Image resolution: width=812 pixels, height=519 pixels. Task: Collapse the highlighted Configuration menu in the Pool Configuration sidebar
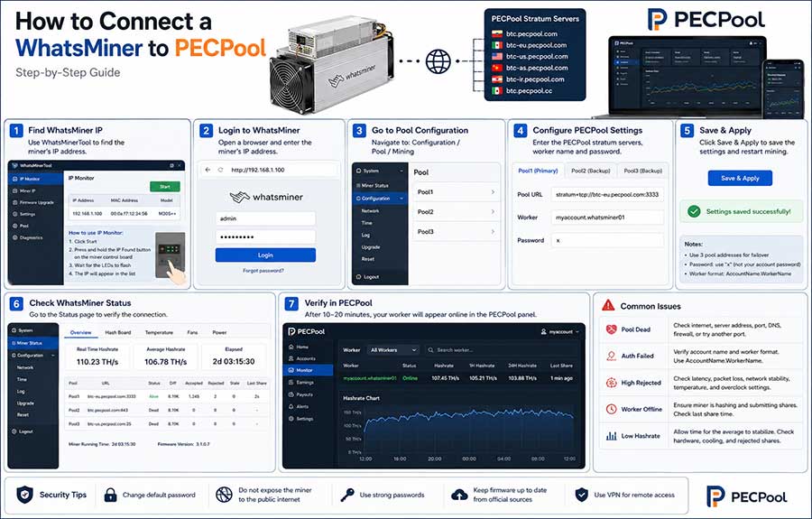[380, 198]
